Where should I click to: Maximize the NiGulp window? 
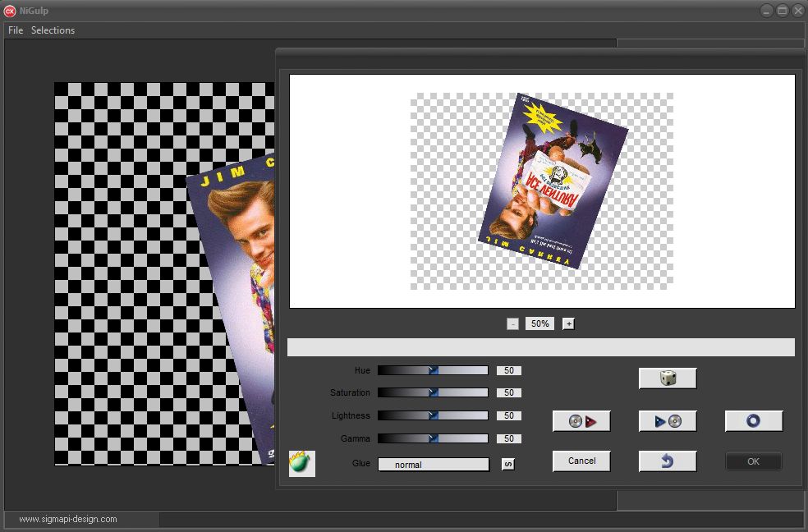coord(783,11)
